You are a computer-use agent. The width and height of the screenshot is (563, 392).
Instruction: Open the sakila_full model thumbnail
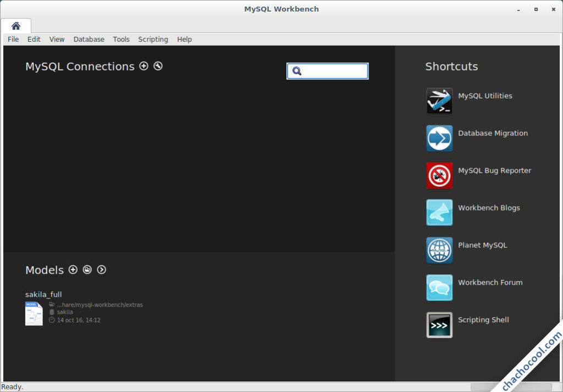click(x=34, y=313)
